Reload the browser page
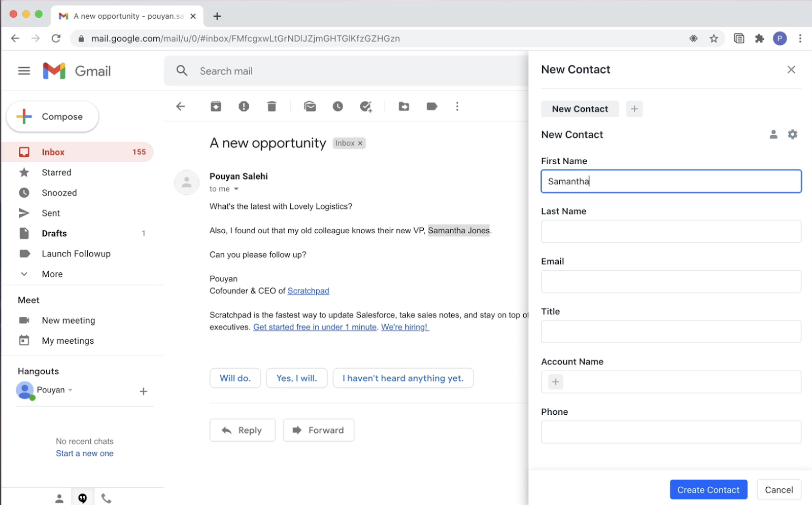This screenshot has height=505, width=812. pos(56,39)
